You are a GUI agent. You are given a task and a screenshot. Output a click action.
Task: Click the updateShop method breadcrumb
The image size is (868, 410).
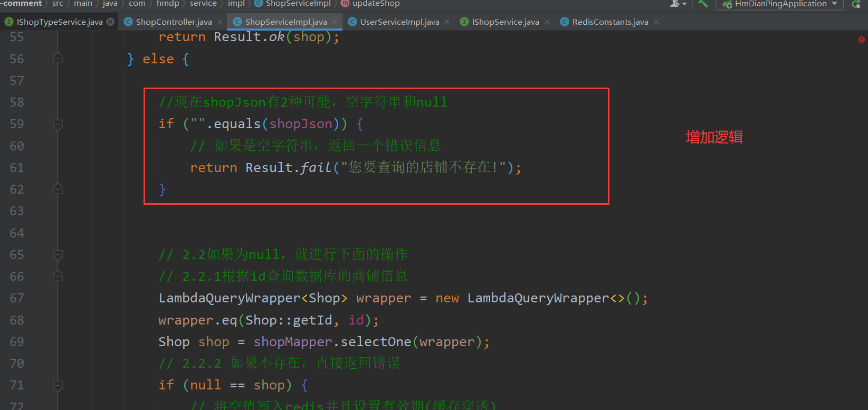[370, 3]
